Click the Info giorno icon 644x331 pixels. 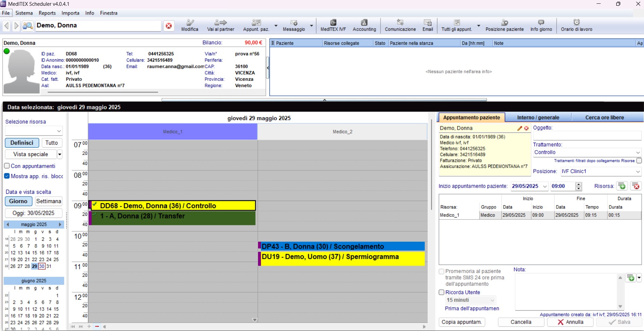(541, 25)
